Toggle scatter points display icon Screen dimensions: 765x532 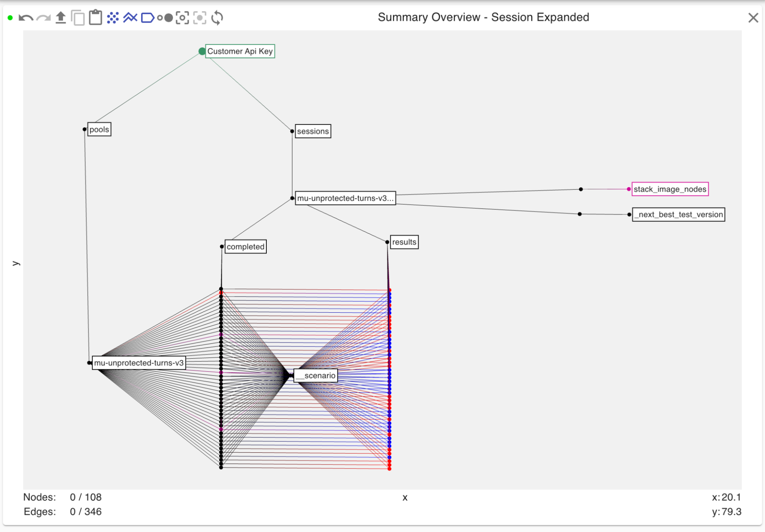point(113,18)
